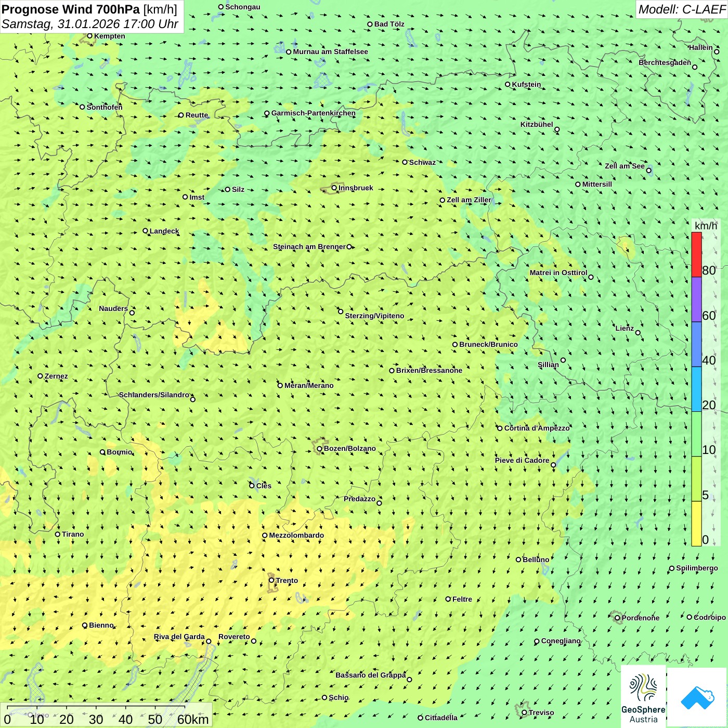The height and width of the screenshot is (728, 728).
Task: Click the 'Brixen/Bressanone' label
Action: pos(429,370)
